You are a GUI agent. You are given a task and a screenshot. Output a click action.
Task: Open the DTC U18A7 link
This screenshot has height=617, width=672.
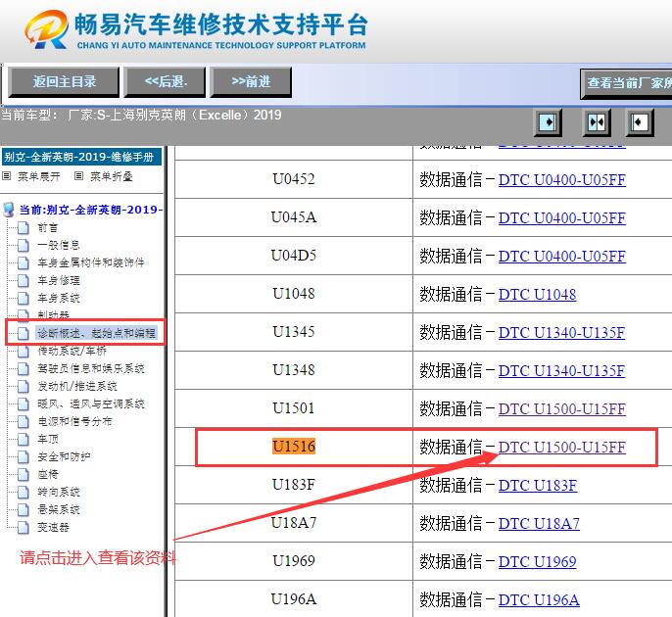point(539,523)
